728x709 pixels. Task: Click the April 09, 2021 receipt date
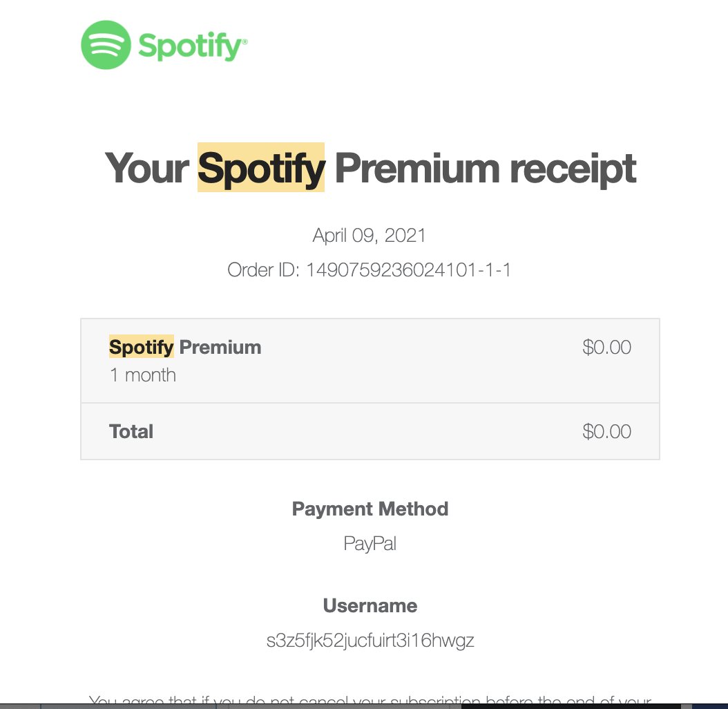coord(370,236)
